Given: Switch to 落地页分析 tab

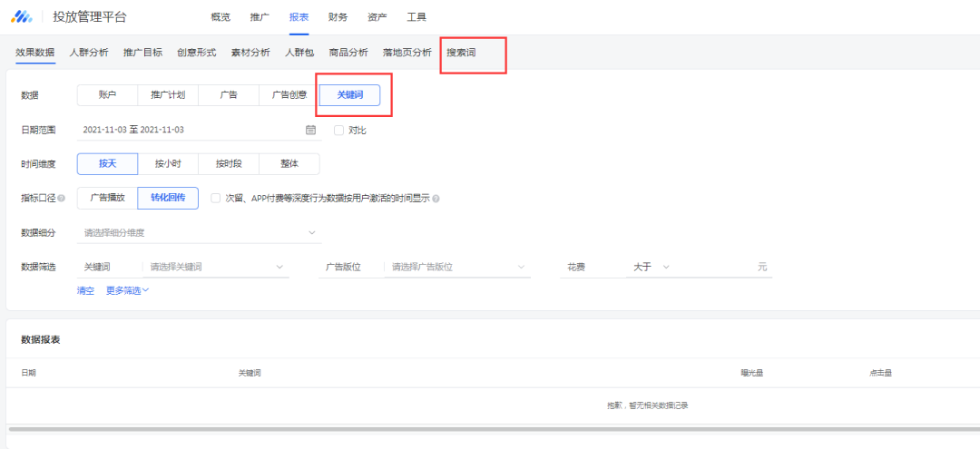Looking at the screenshot, I should (x=407, y=53).
